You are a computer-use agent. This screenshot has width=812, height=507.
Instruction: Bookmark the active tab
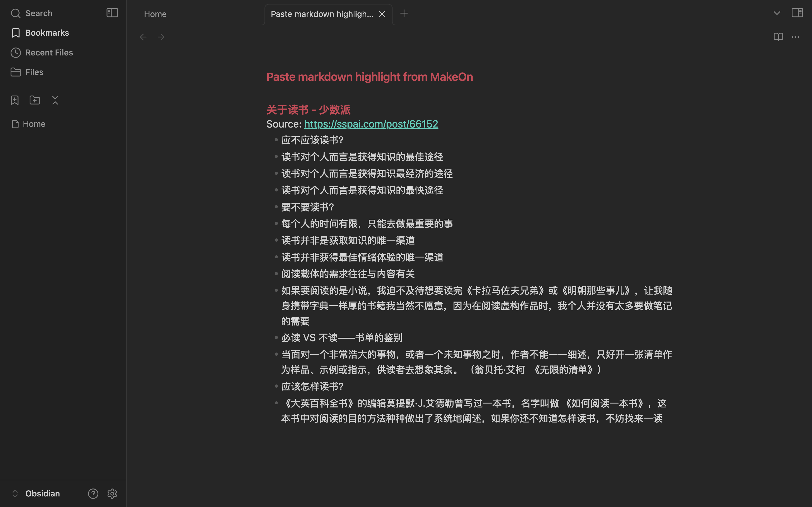click(x=15, y=100)
